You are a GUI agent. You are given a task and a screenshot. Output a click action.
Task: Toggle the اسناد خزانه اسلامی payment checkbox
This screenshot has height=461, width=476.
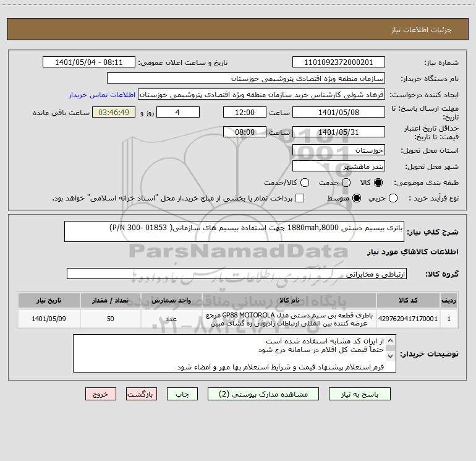pos(300,198)
